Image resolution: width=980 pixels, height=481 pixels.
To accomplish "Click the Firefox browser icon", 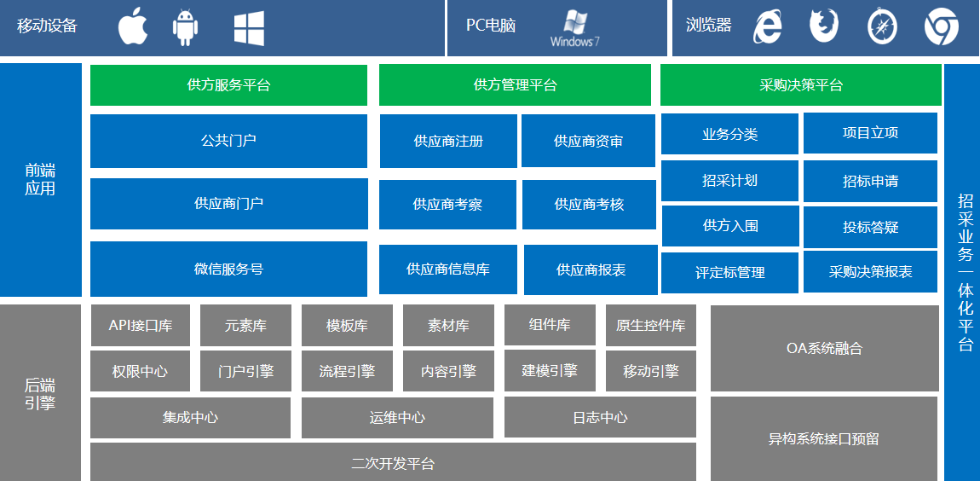I will 823,26.
